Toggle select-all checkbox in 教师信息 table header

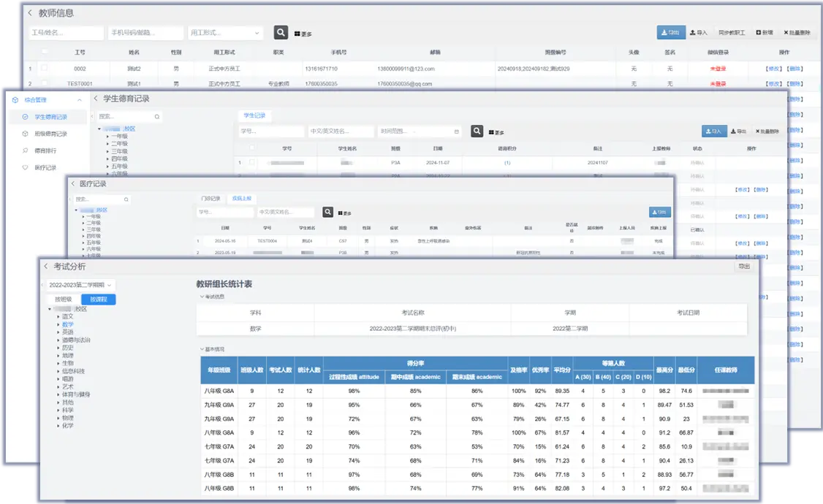click(x=44, y=53)
